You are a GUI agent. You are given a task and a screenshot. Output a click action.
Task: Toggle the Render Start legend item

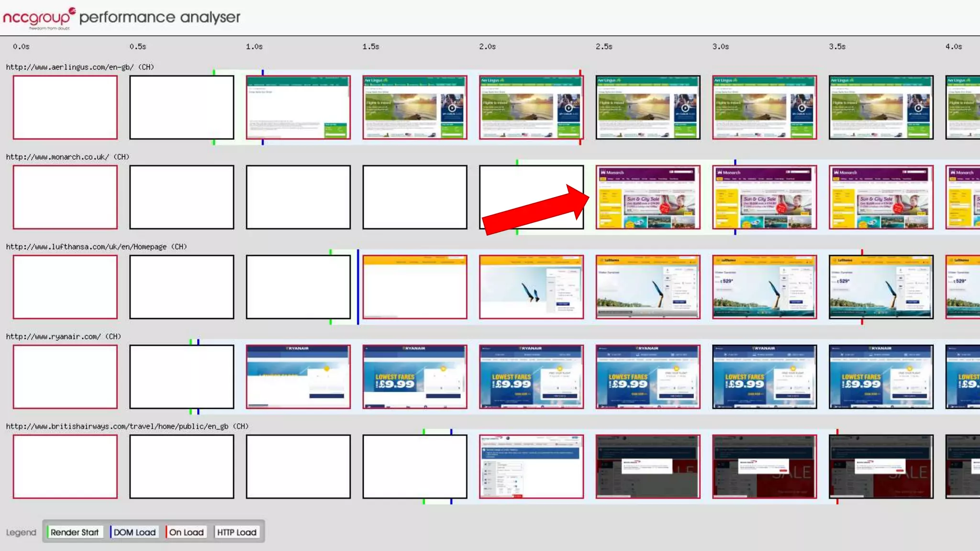(75, 532)
